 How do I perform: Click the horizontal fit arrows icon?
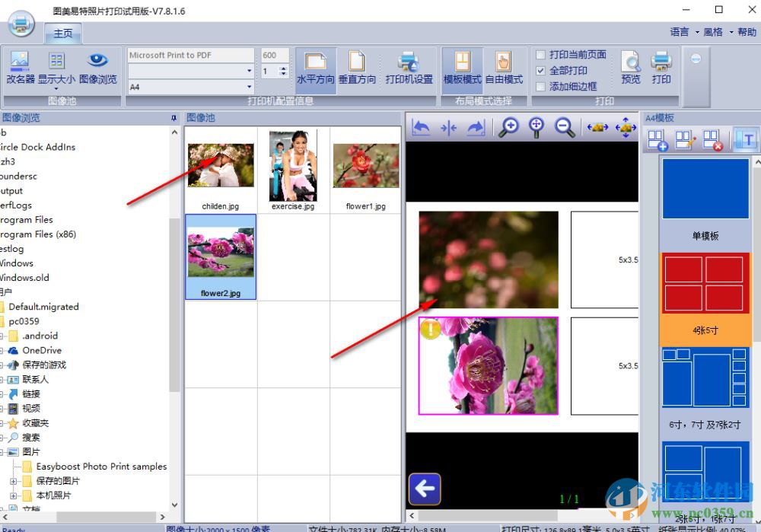(597, 127)
